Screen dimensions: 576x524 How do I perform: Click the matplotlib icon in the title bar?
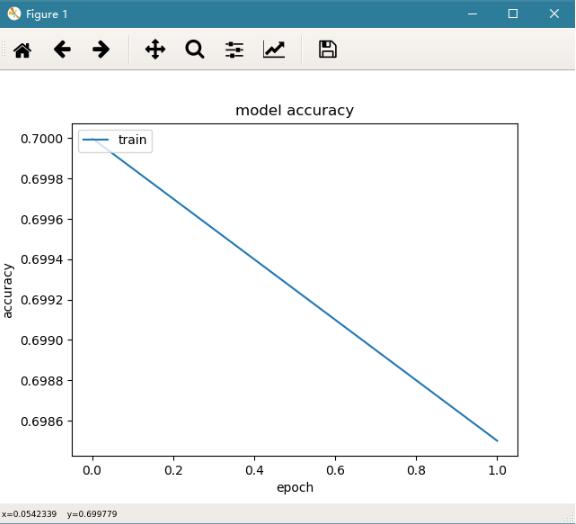click(x=14, y=14)
